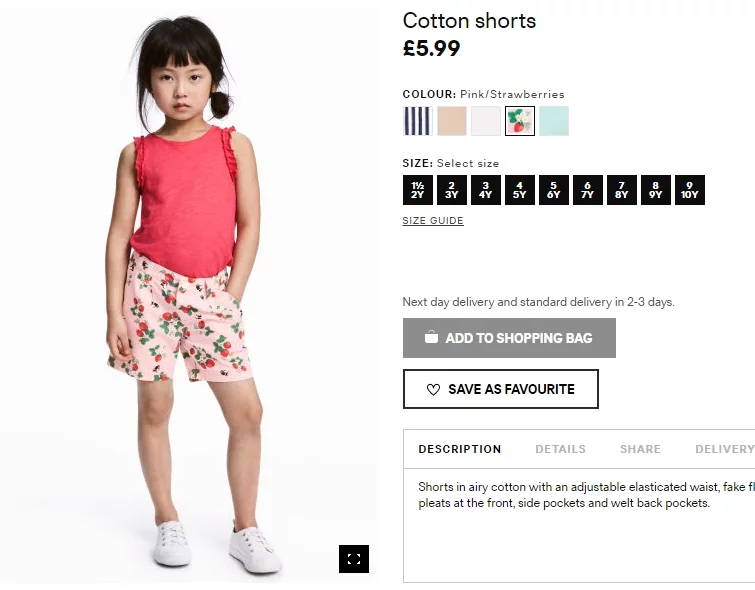Select the strawberries pattern swatch
755x590 pixels.
520,121
